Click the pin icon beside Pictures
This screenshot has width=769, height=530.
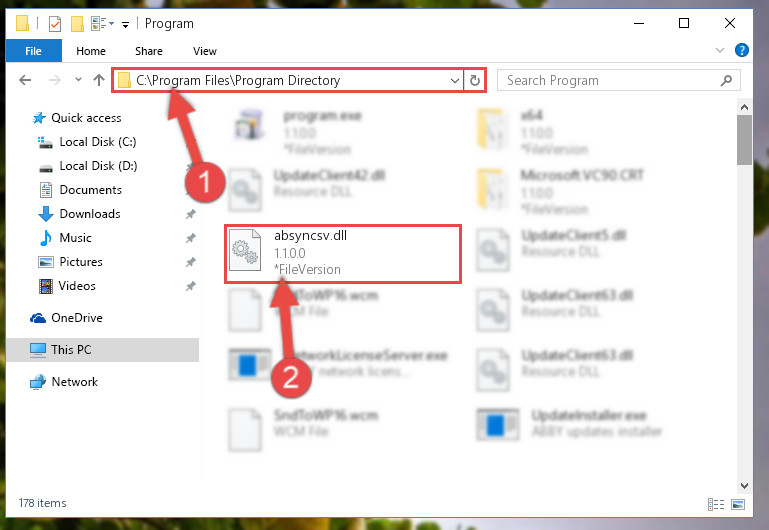tap(190, 262)
